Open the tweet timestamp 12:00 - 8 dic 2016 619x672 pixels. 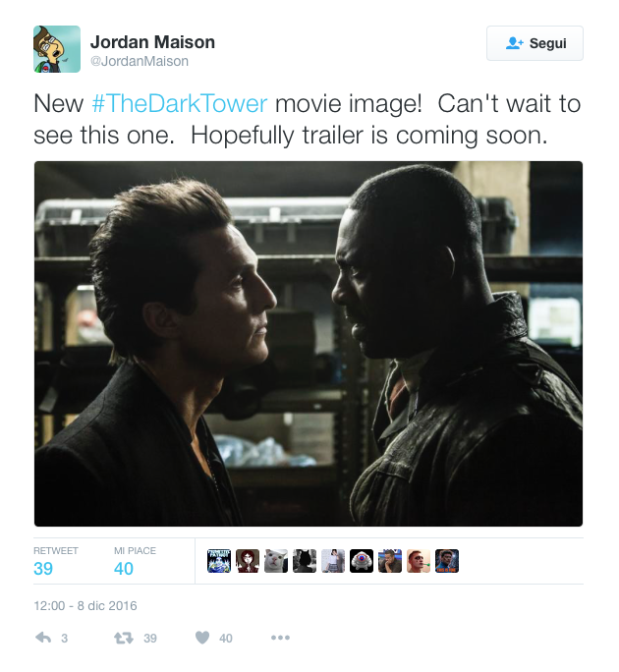point(85,605)
